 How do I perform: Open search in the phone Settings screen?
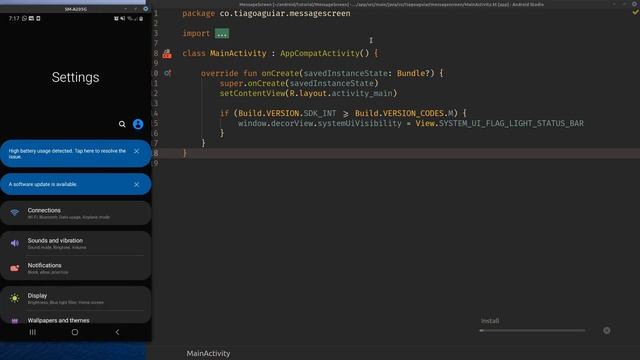(122, 124)
